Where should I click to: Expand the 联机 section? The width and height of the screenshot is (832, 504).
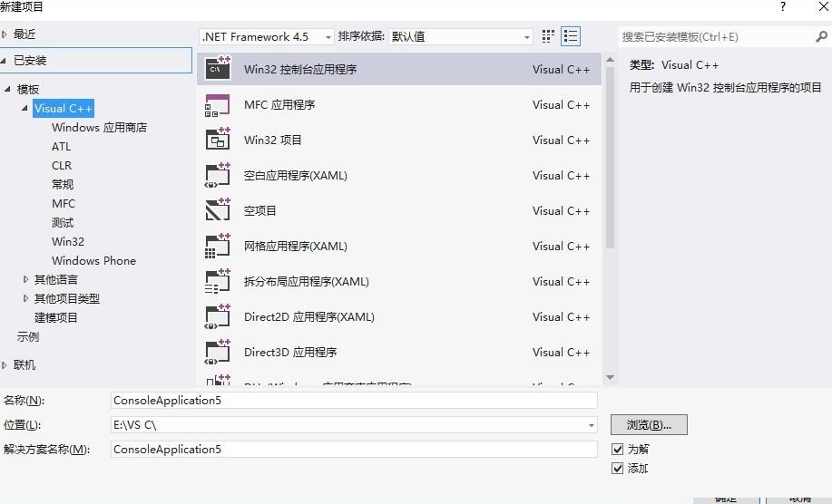[5, 365]
